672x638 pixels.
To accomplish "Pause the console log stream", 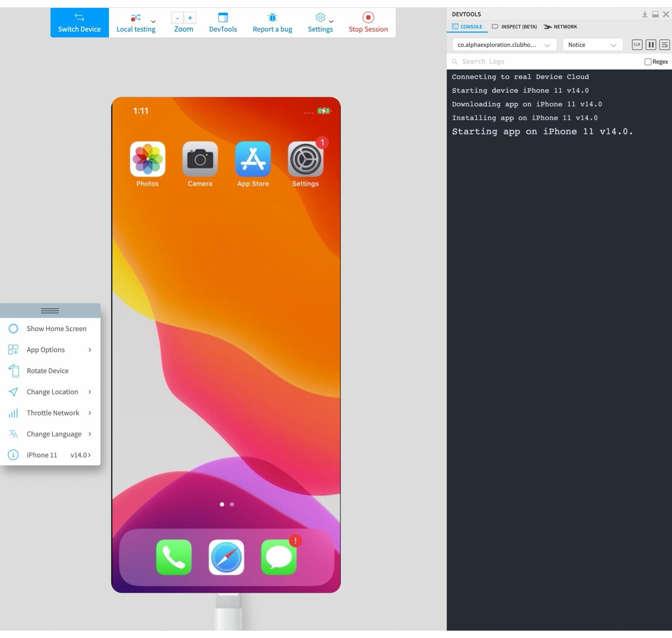I will click(x=650, y=44).
